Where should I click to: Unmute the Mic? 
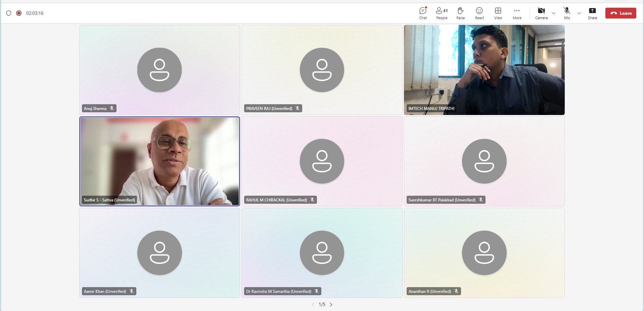[x=567, y=13]
